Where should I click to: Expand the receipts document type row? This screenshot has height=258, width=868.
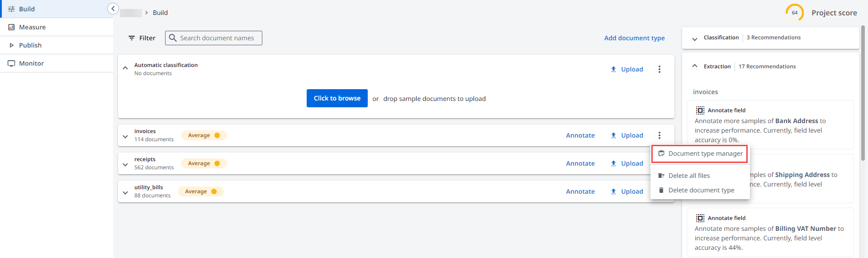point(125,164)
